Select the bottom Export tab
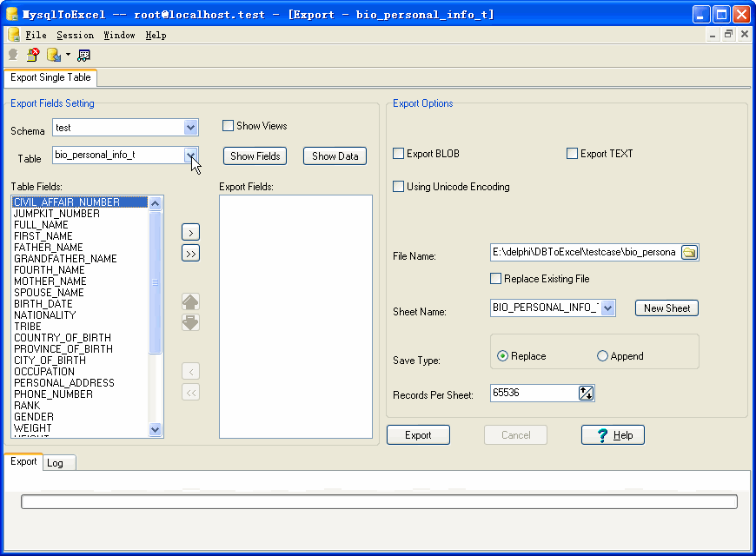 (23, 461)
